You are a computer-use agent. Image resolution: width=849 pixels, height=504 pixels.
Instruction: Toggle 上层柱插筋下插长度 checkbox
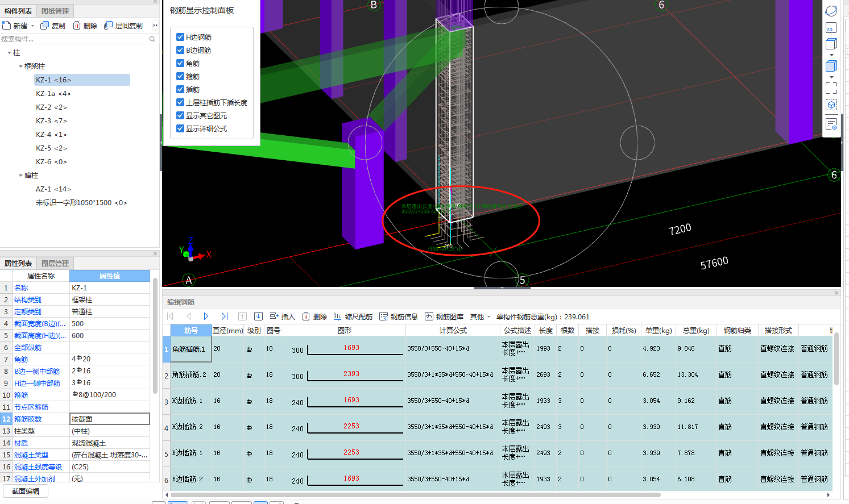coord(180,102)
